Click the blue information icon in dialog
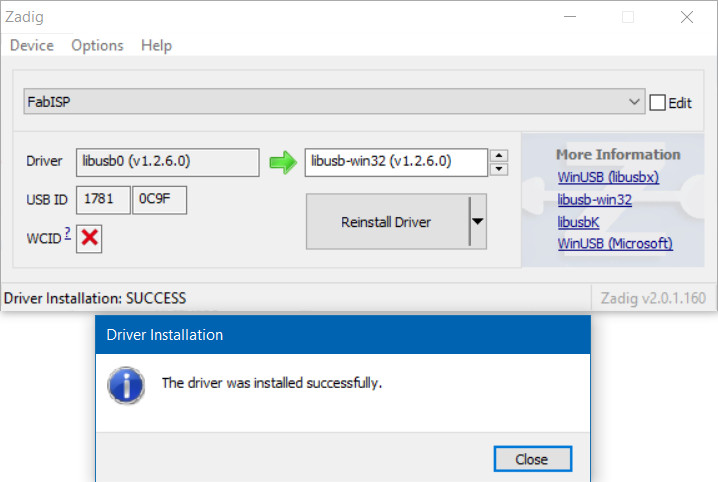 point(126,385)
